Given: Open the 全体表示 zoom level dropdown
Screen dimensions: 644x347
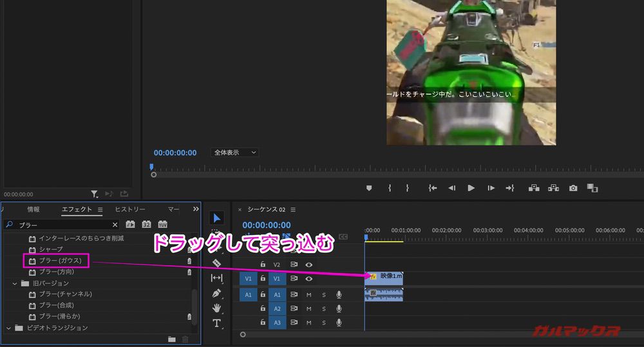Looking at the screenshot, I should coord(234,153).
